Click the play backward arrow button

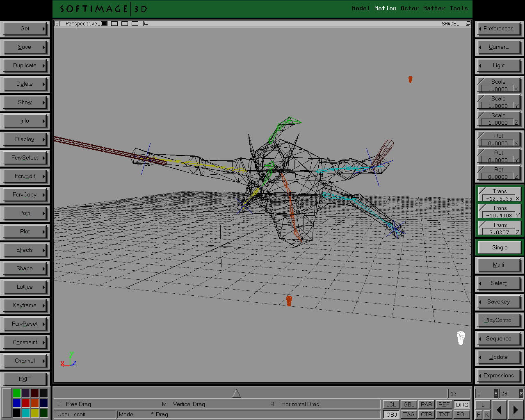pyautogui.click(x=499, y=410)
